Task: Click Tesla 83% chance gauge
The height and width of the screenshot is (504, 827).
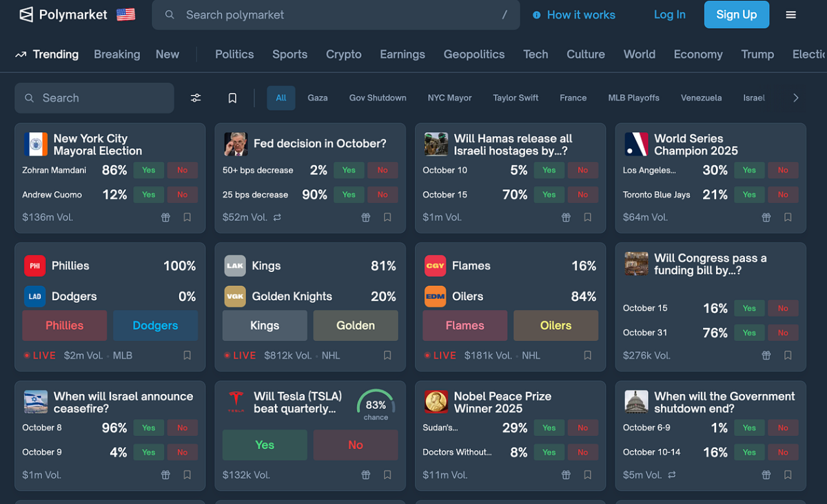Action: point(376,406)
